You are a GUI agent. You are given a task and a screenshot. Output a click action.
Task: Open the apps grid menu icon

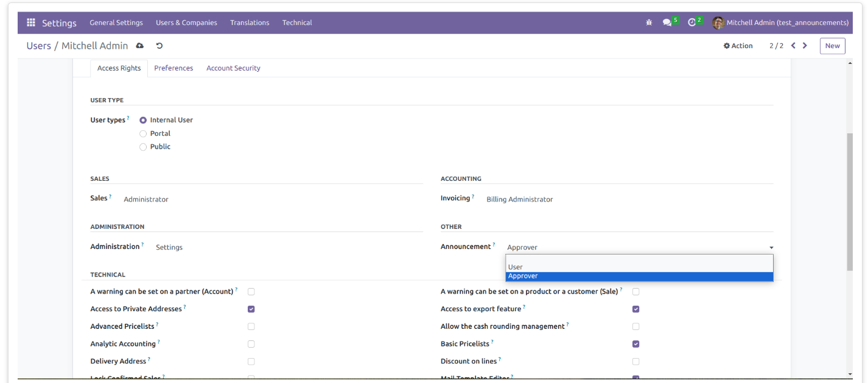pos(31,23)
